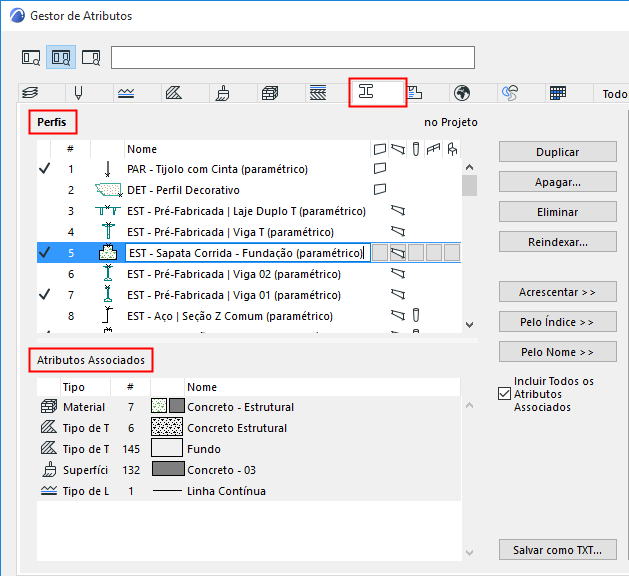Sort profiles by object usage header icon
This screenshot has width=629, height=576.
452,149
